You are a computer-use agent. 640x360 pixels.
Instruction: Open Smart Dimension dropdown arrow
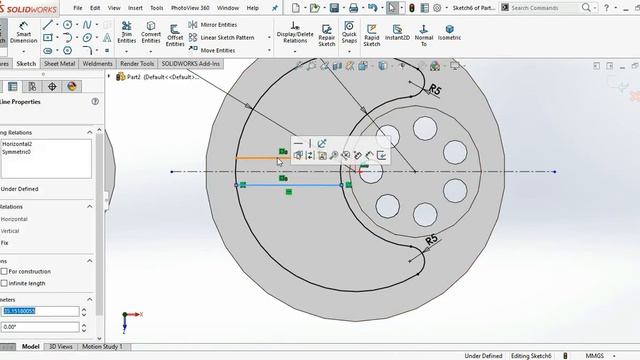point(23,51)
